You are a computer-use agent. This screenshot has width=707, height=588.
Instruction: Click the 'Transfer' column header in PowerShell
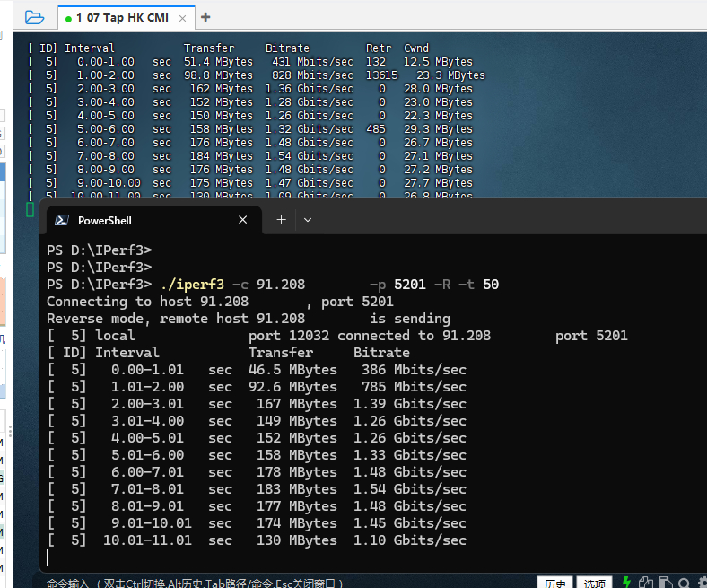click(281, 353)
